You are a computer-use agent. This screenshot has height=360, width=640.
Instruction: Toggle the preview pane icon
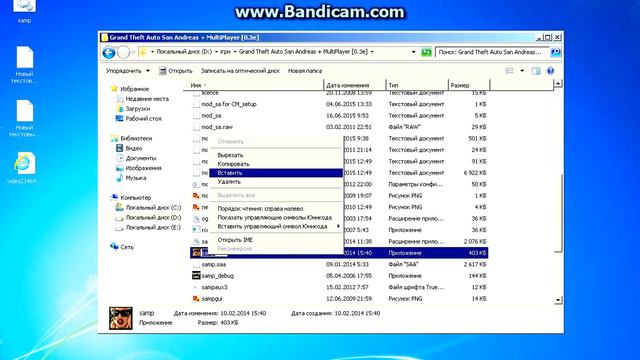[x=536, y=71]
